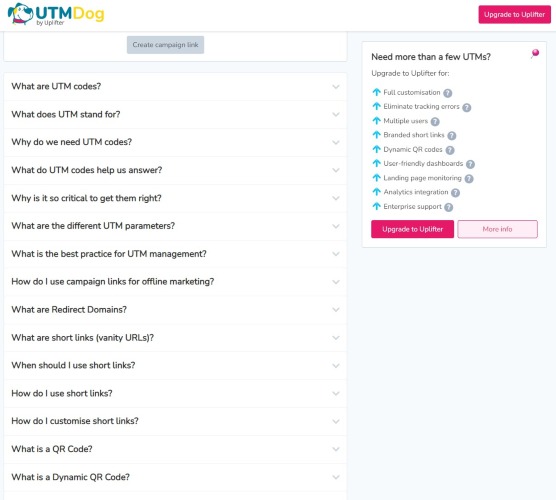The width and height of the screenshot is (556, 500).
Task: Click 'Enterprise support' feature text
Action: (x=412, y=206)
